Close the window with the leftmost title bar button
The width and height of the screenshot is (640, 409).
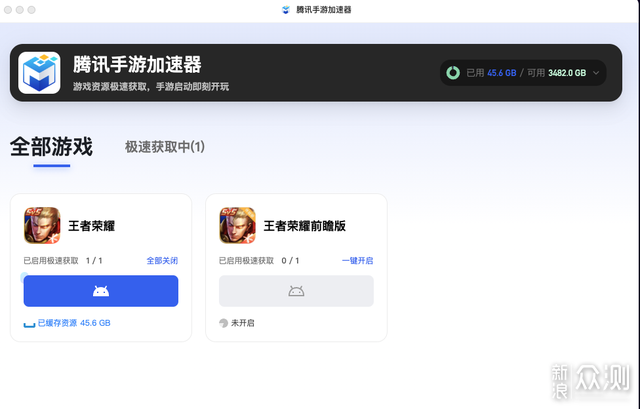(x=8, y=10)
